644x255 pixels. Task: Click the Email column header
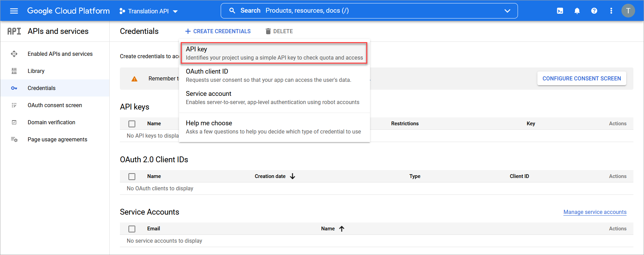pyautogui.click(x=153, y=229)
